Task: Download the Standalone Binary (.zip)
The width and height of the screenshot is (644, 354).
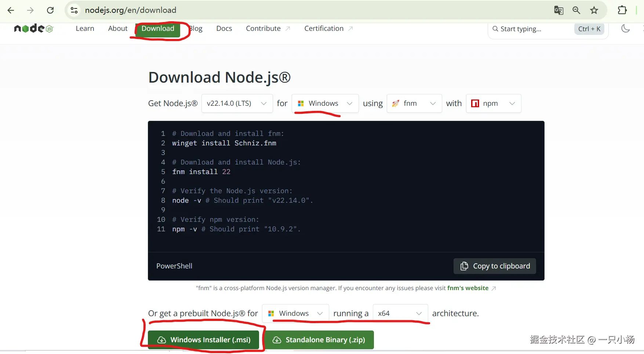Action: pyautogui.click(x=319, y=340)
